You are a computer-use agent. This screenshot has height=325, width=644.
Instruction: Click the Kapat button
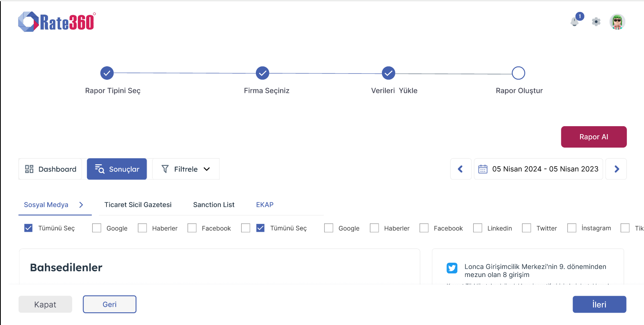point(45,304)
